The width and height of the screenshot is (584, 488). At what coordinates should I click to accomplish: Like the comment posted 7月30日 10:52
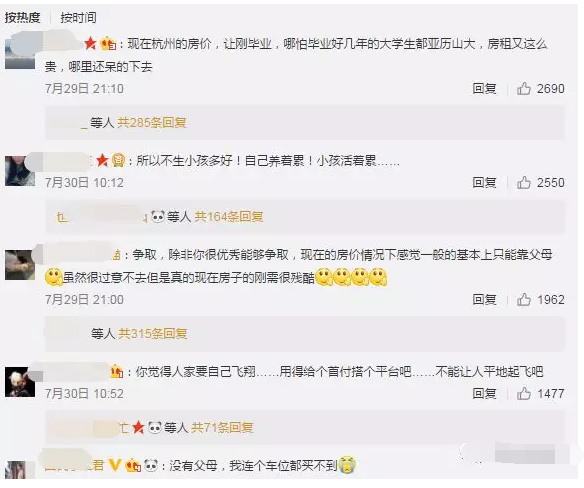pos(524,393)
